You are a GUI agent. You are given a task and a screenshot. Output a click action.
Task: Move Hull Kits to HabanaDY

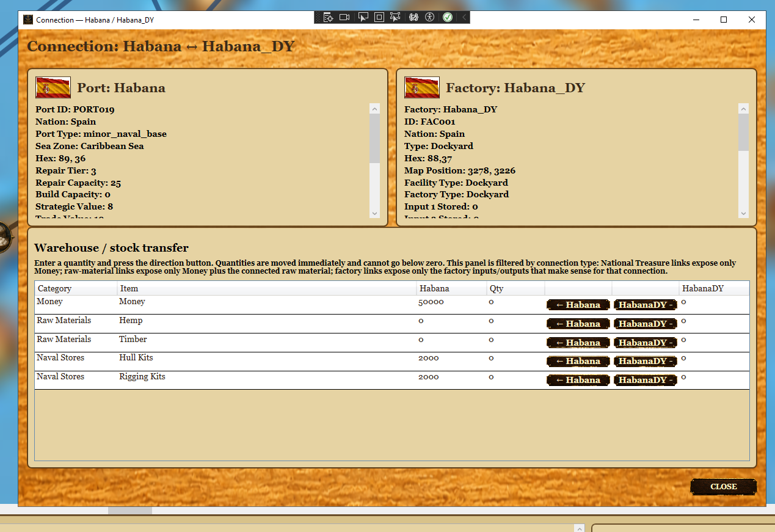(x=645, y=361)
